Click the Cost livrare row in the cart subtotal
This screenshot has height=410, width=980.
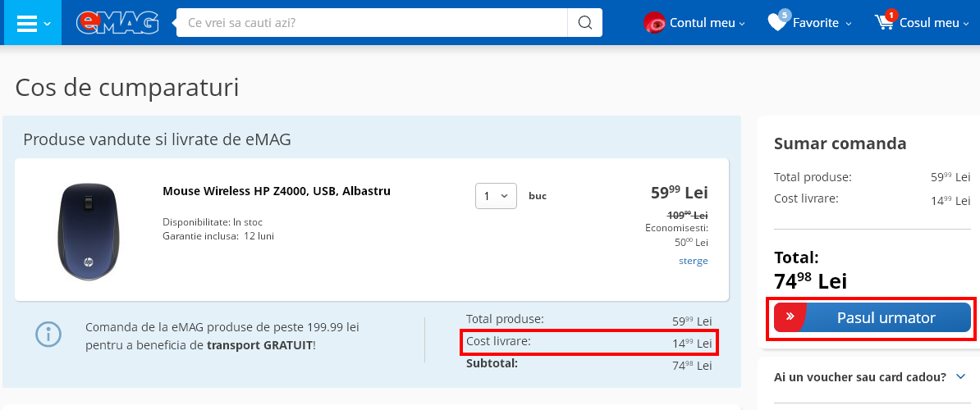(x=588, y=342)
